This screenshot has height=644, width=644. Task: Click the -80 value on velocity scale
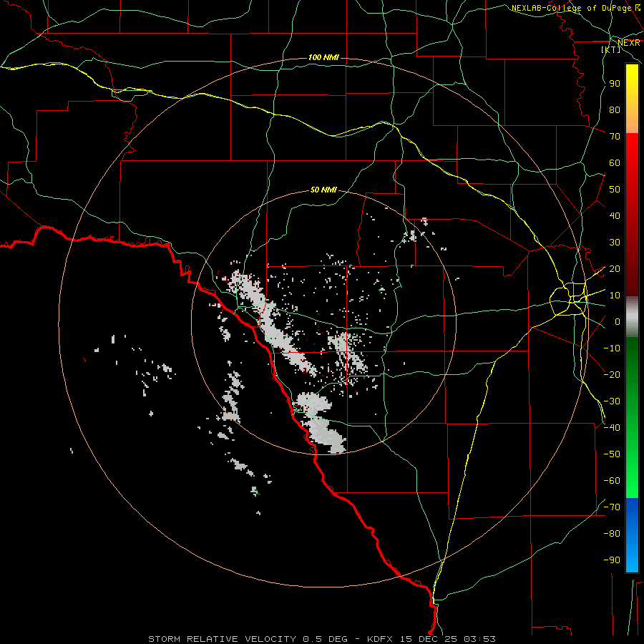click(612, 534)
